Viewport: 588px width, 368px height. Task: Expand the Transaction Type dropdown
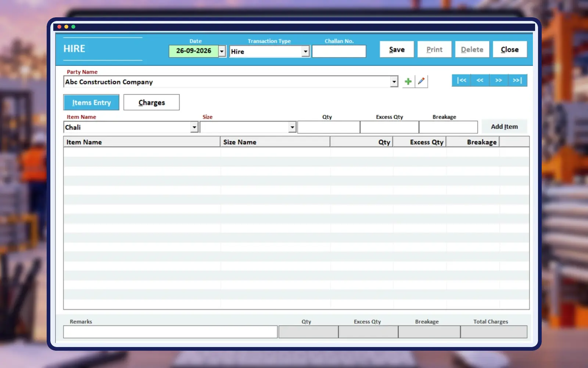[x=305, y=51]
